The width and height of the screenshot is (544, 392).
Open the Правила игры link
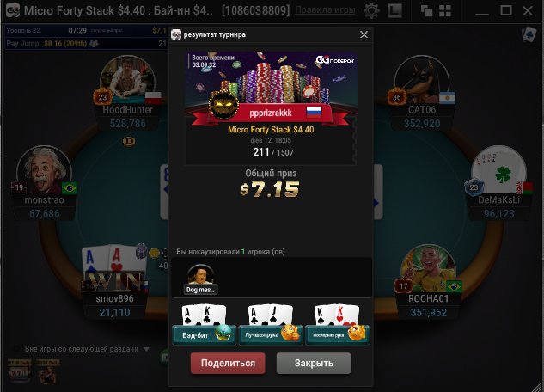point(325,10)
